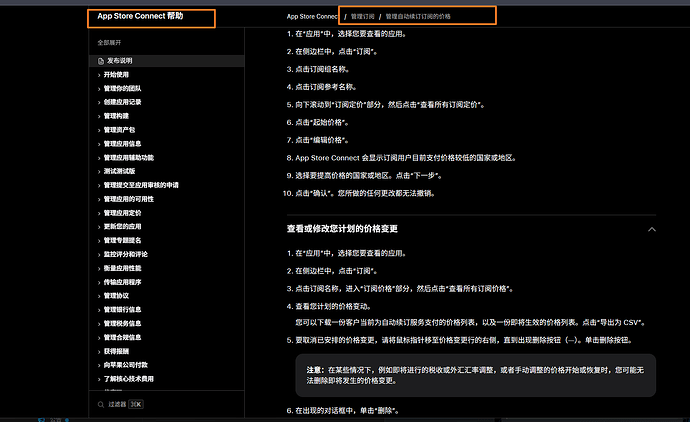Click step text 点击"起始价格"

click(322, 122)
